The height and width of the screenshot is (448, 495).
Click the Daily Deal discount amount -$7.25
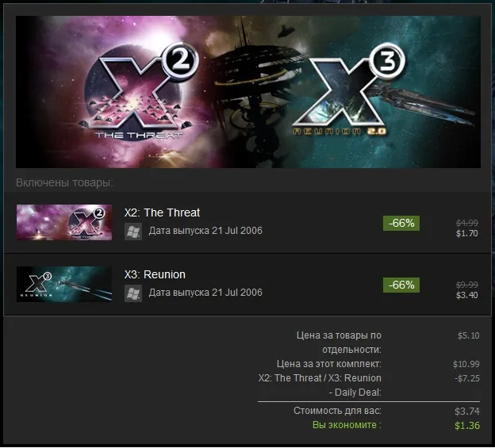[x=467, y=378]
